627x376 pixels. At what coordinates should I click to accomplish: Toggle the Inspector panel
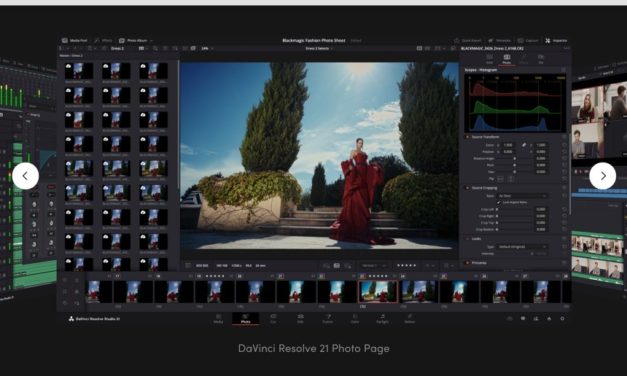click(556, 40)
